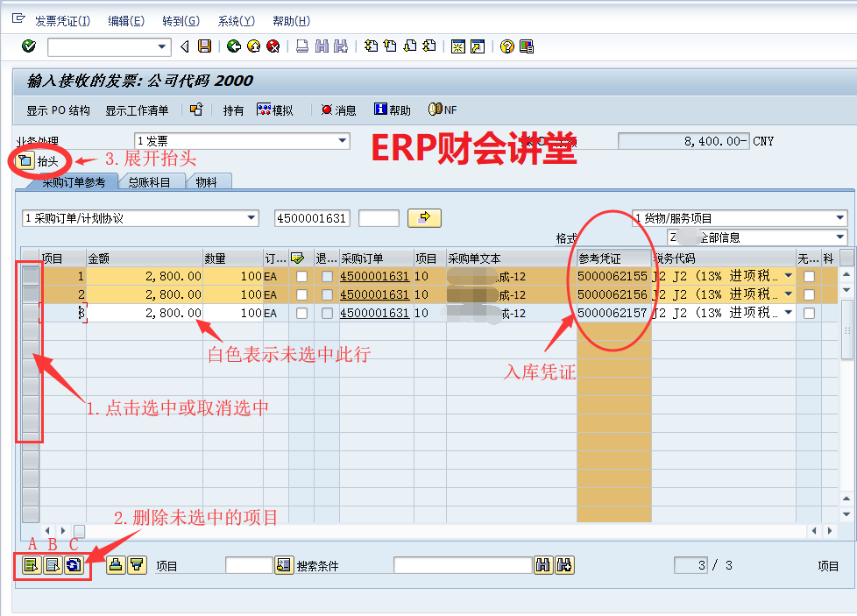Switch to the 总账科目 tab

click(150, 182)
